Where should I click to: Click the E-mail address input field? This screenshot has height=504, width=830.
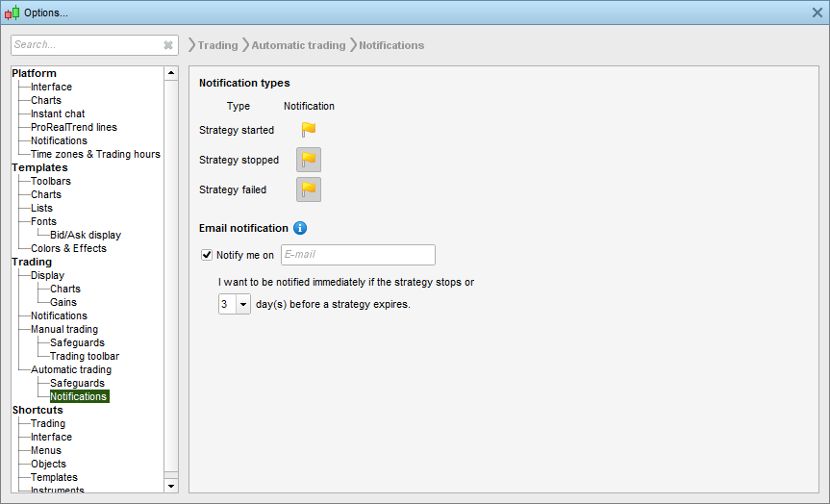(x=358, y=255)
